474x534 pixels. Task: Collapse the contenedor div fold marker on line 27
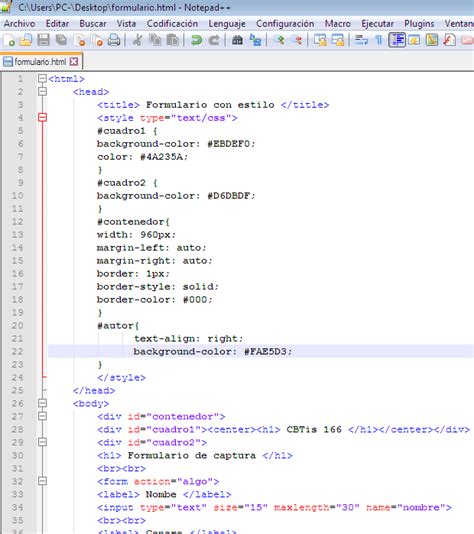tap(42, 416)
